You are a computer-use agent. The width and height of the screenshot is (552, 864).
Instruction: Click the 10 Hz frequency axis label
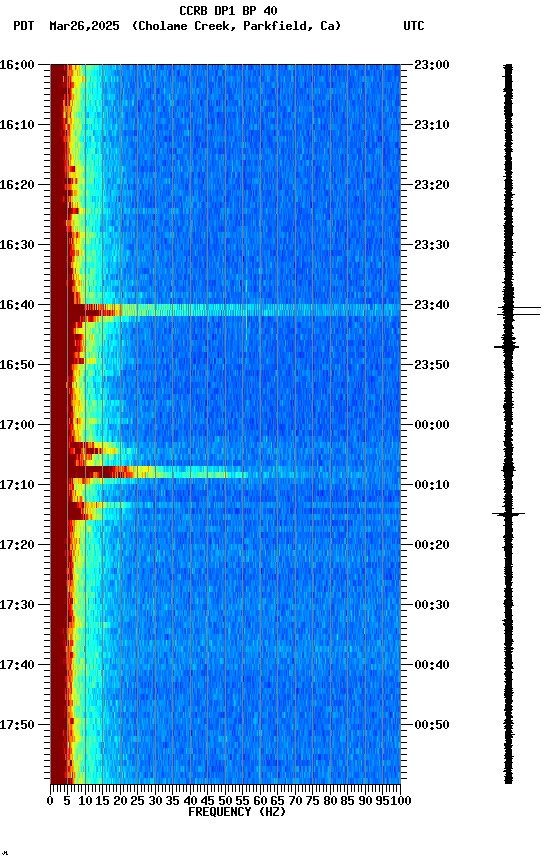tap(85, 801)
